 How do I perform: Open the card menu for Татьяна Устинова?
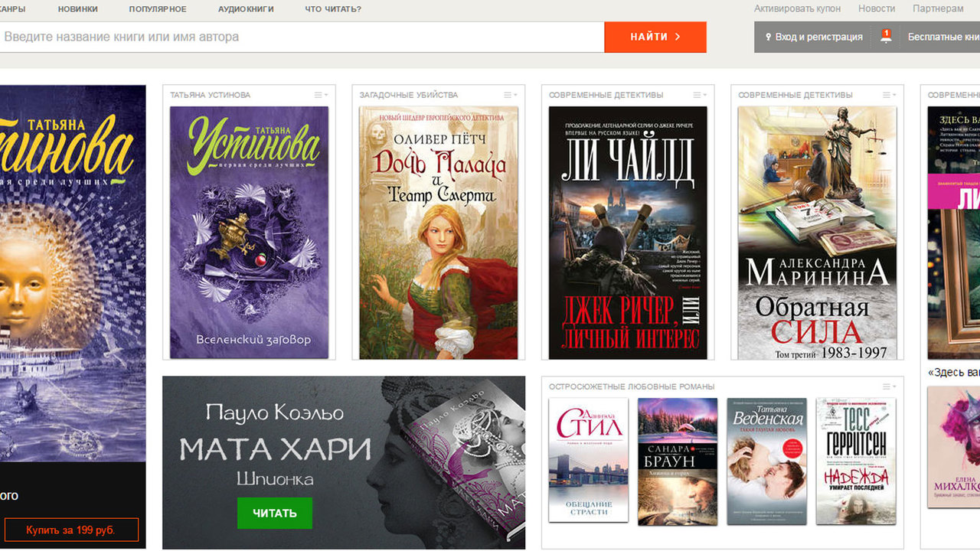321,95
